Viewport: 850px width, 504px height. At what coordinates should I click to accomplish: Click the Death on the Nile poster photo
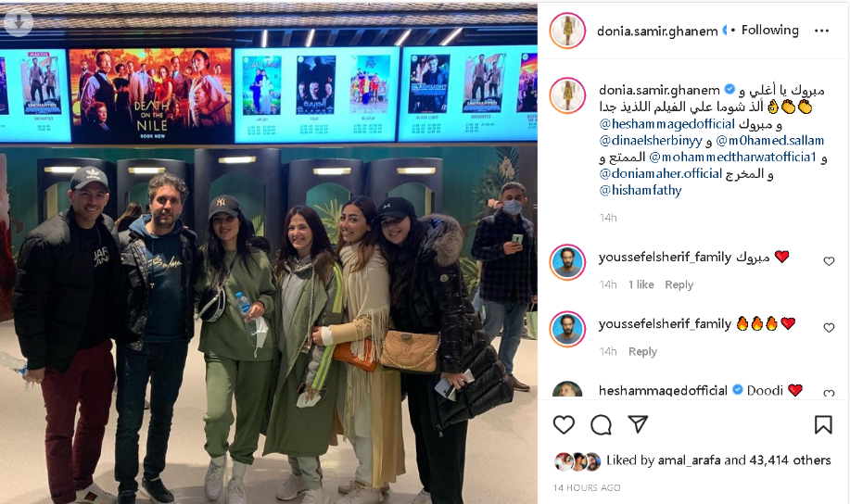[150, 95]
